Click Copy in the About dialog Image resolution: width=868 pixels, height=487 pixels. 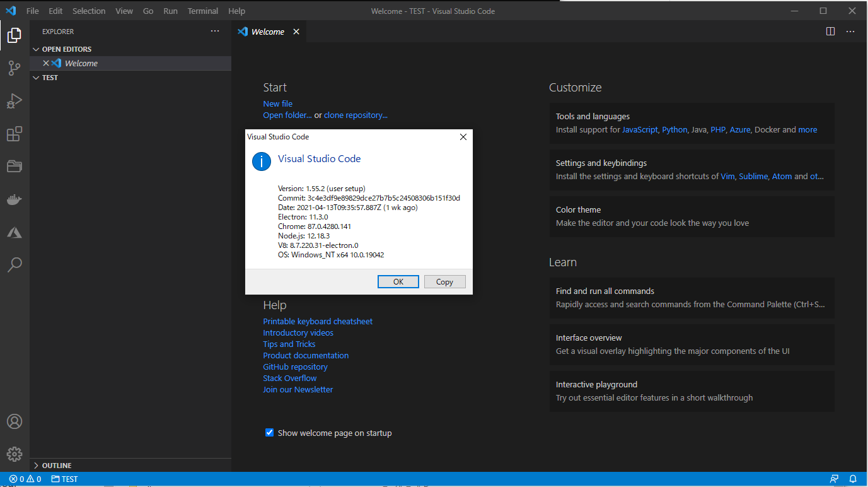click(x=445, y=282)
